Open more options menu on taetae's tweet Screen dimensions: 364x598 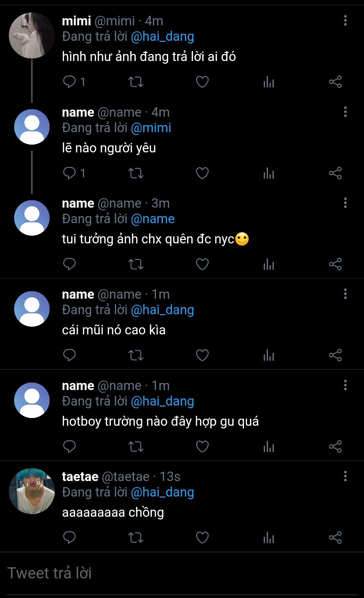point(345,476)
